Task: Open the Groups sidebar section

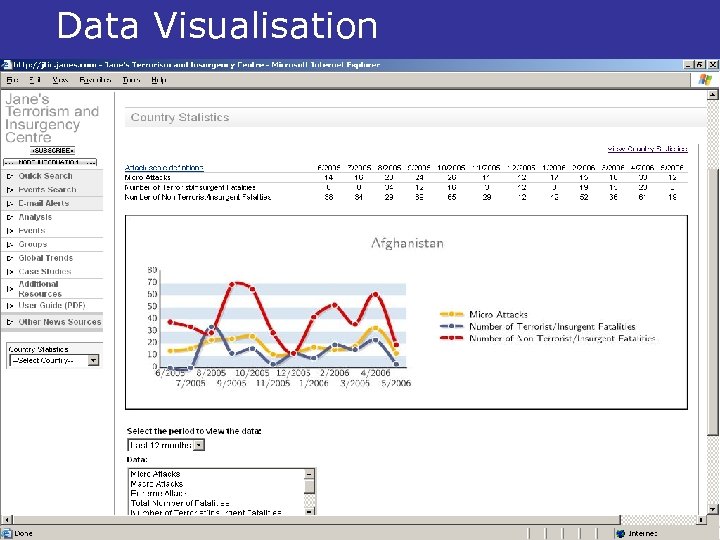Action: pos(33,244)
